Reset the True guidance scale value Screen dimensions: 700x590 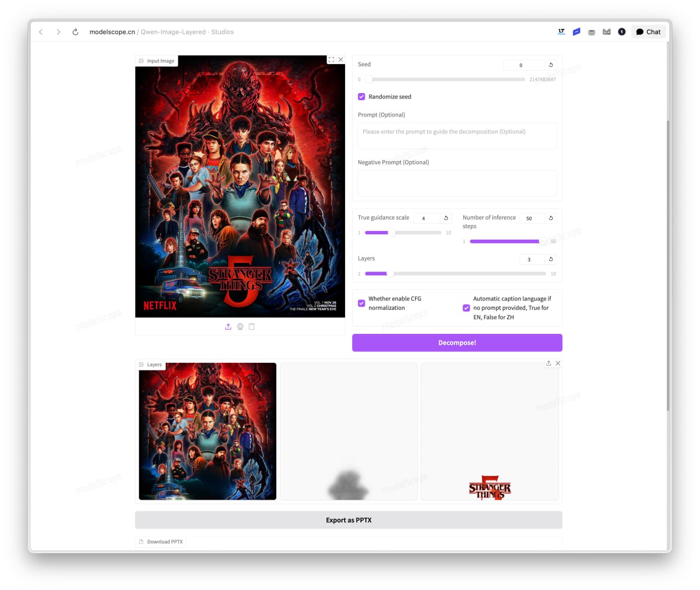pyautogui.click(x=446, y=218)
